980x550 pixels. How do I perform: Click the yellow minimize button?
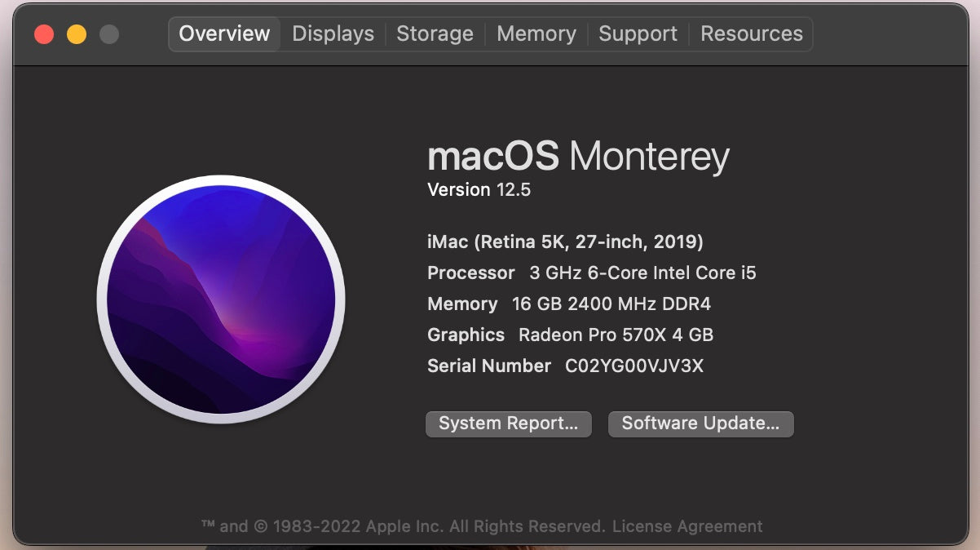[75, 34]
